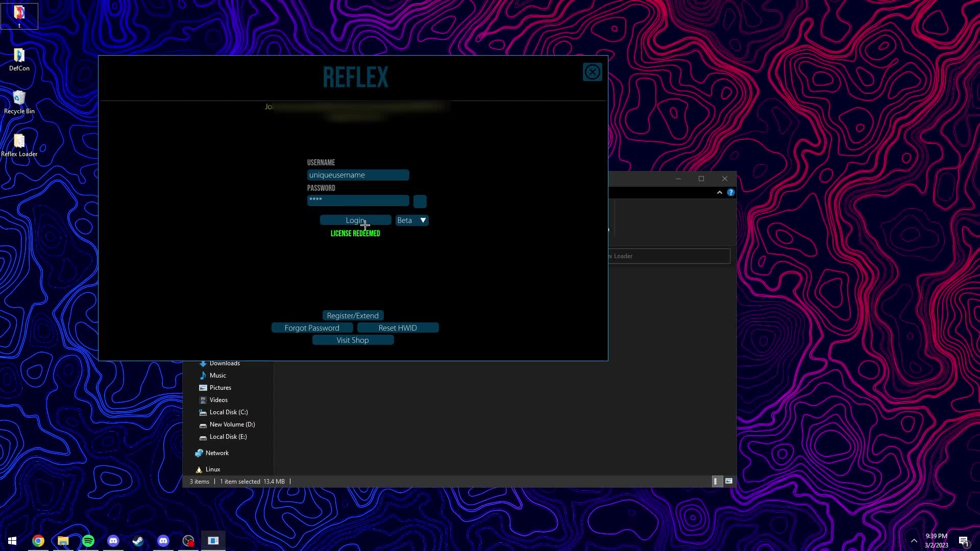
Task: Open Google Chrome from taskbar
Action: tap(38, 541)
